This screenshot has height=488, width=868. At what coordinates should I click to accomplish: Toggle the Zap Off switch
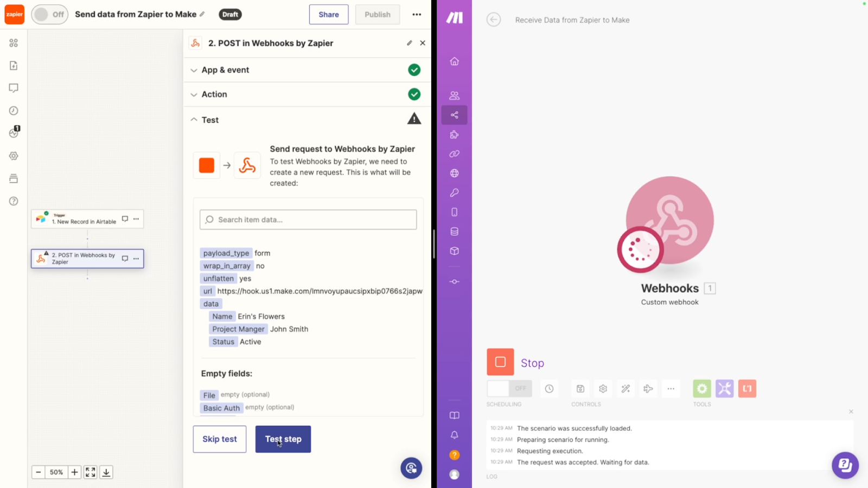pos(49,15)
